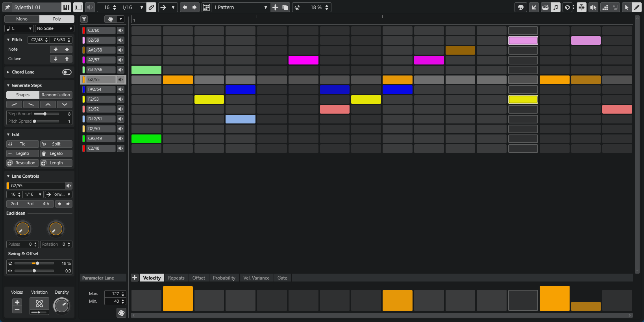
Task: Switch to the Offset parameter tab
Action: [x=199, y=278]
